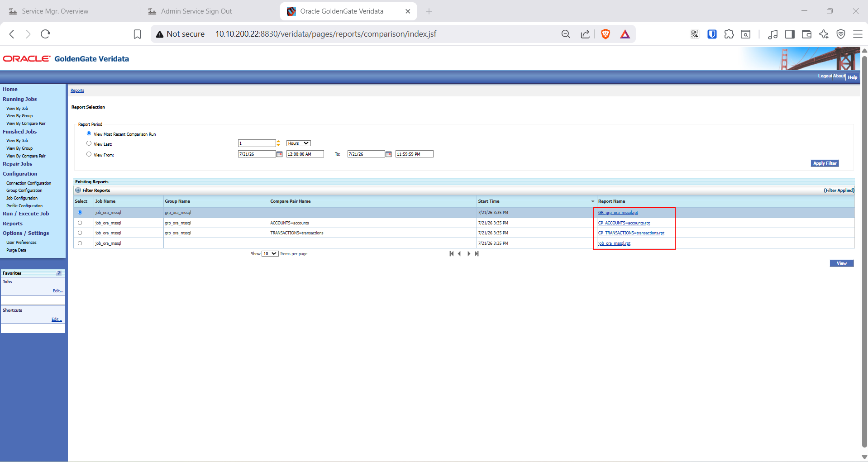This screenshot has width=868, height=462.
Task: Open the browser zoom magnifier icon
Action: 566,34
